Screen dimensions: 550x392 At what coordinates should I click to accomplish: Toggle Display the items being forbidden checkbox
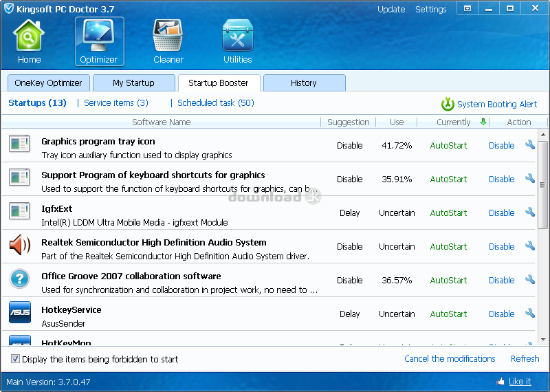pyautogui.click(x=15, y=359)
